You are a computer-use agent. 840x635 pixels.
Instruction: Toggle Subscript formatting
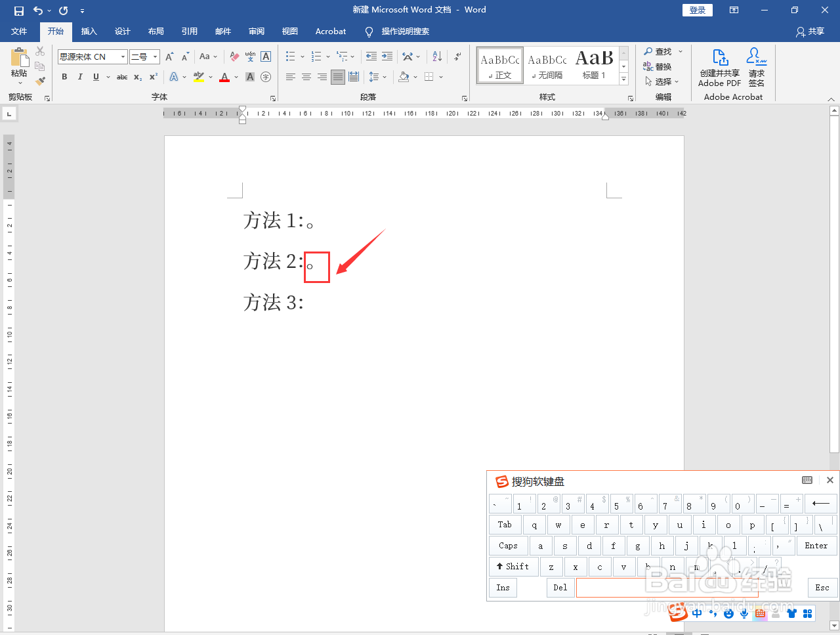coord(138,77)
